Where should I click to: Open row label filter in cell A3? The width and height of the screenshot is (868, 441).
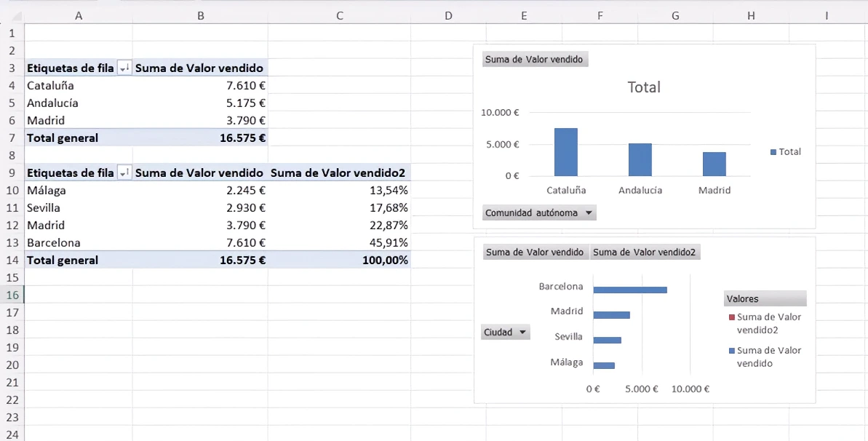point(124,68)
